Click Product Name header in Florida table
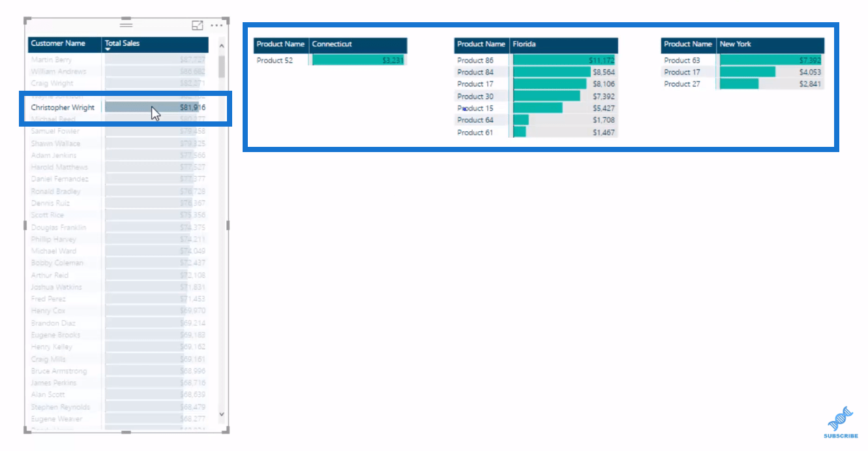The width and height of the screenshot is (868, 451). [481, 44]
